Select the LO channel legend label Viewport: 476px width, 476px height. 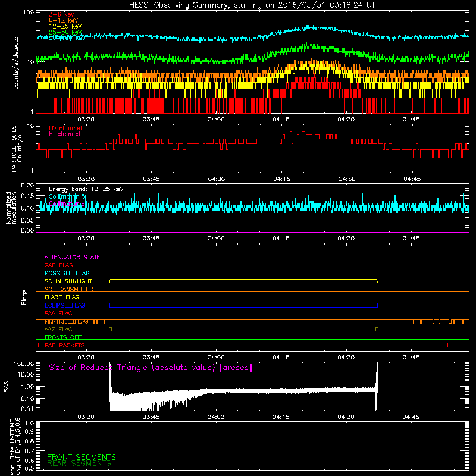[65, 128]
